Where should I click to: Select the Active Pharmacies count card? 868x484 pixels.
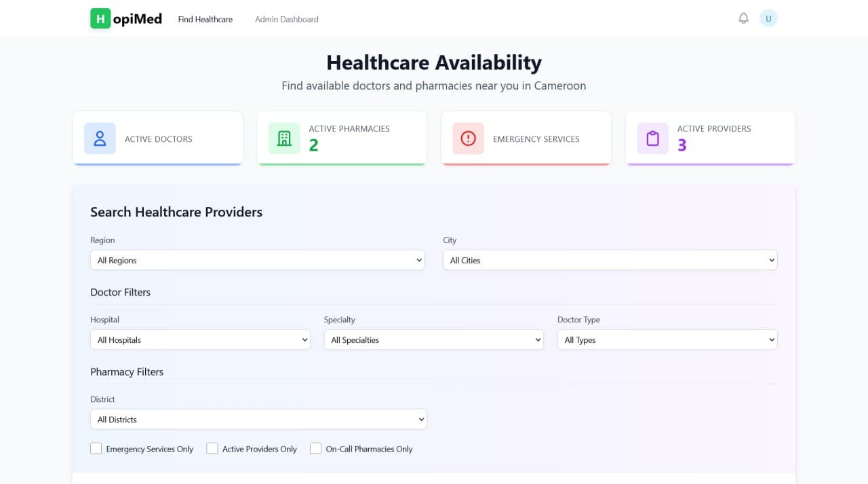342,138
